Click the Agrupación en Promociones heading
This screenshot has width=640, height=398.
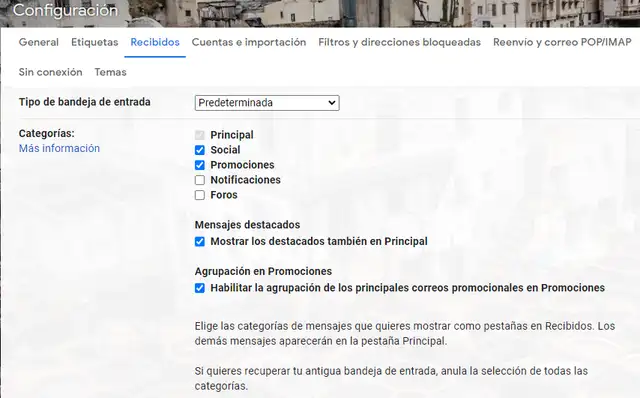pos(263,271)
